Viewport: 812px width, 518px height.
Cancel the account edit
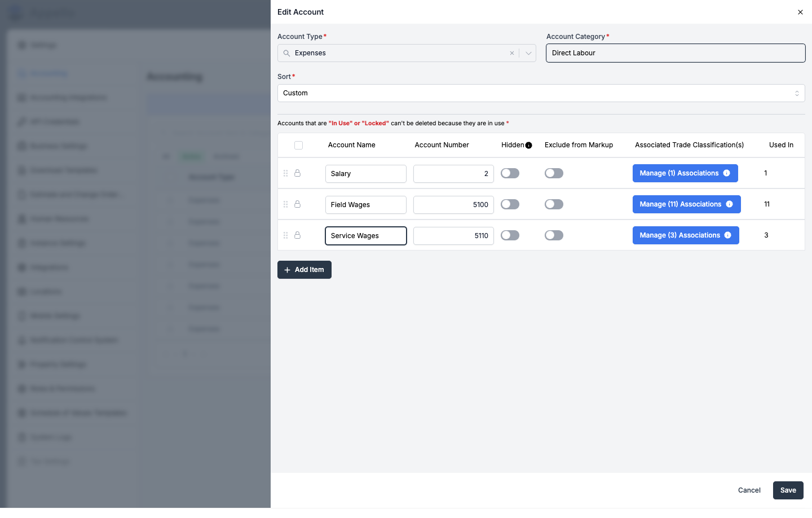coord(749,490)
